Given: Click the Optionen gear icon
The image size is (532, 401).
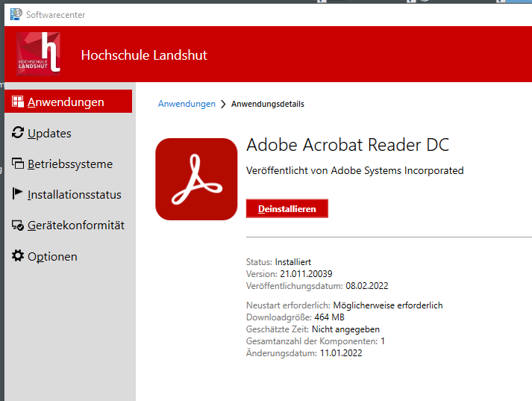Looking at the screenshot, I should pyautogui.click(x=18, y=256).
